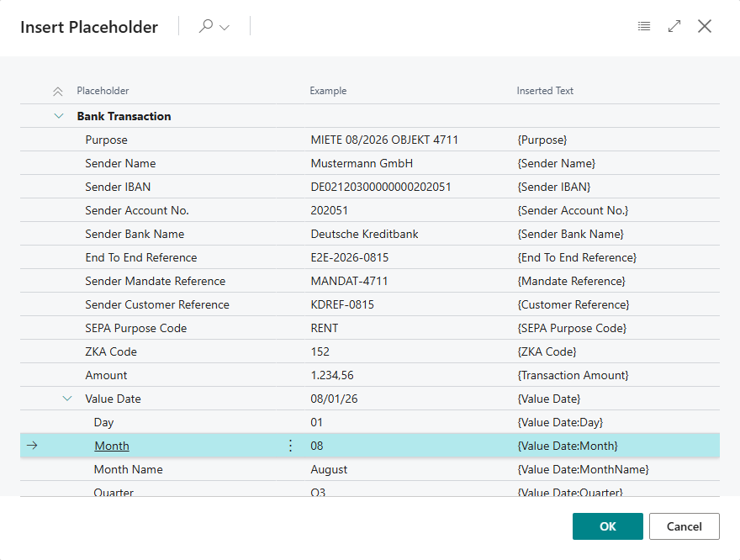
Task: Expand the search dropdown chevron
Action: (x=225, y=28)
